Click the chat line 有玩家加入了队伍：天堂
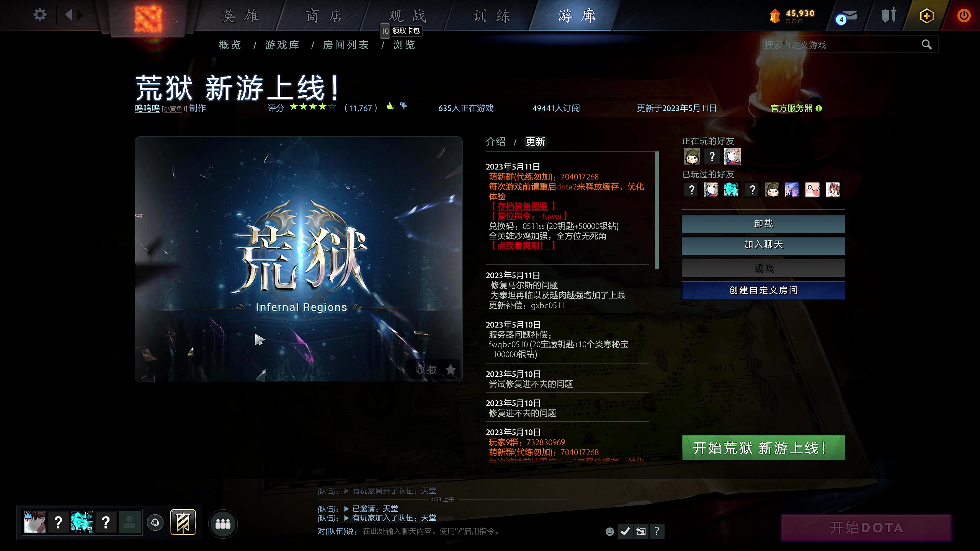 click(394, 518)
